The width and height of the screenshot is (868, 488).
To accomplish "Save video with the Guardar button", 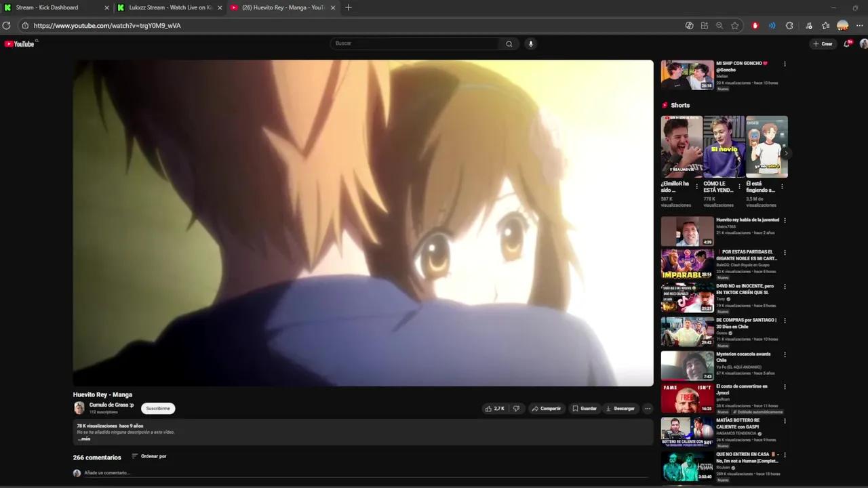I will coord(585,409).
